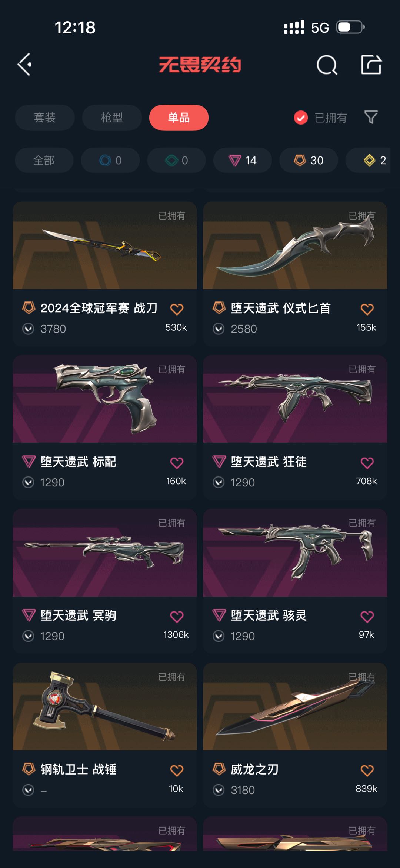Tap the back arrow icon
Image resolution: width=400 pixels, height=868 pixels.
25,65
